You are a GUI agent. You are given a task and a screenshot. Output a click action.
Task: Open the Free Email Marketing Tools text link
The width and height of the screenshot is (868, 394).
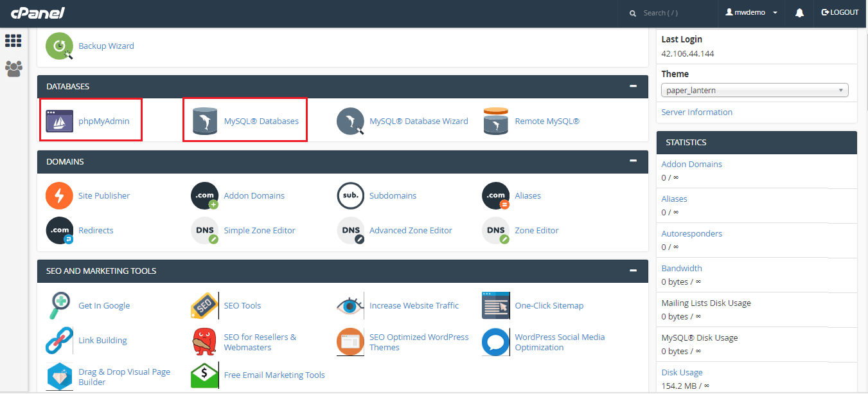click(274, 375)
